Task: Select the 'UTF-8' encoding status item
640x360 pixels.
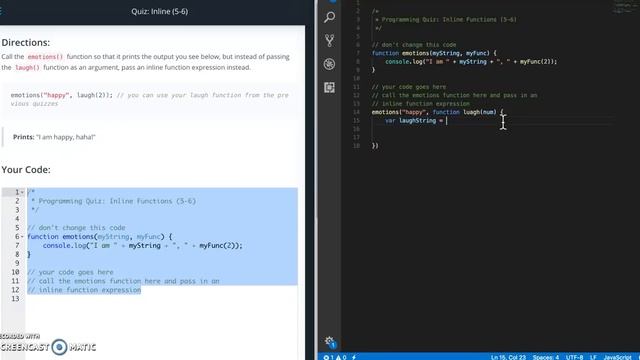Action: [574, 357]
